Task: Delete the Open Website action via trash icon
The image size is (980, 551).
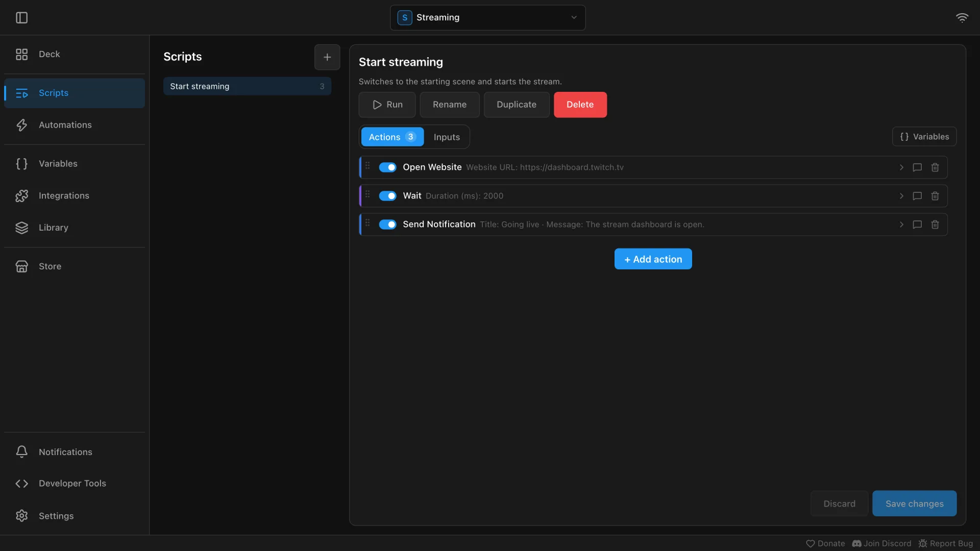Action: pos(935,167)
